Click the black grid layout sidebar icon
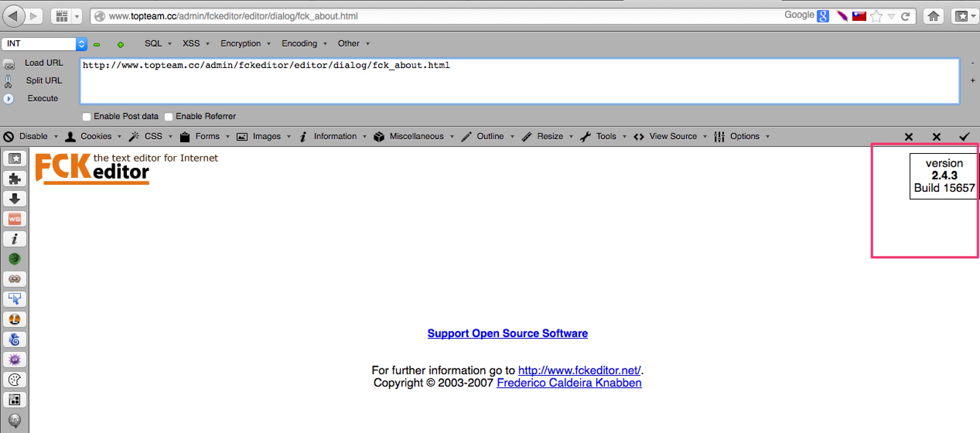 coord(15,400)
